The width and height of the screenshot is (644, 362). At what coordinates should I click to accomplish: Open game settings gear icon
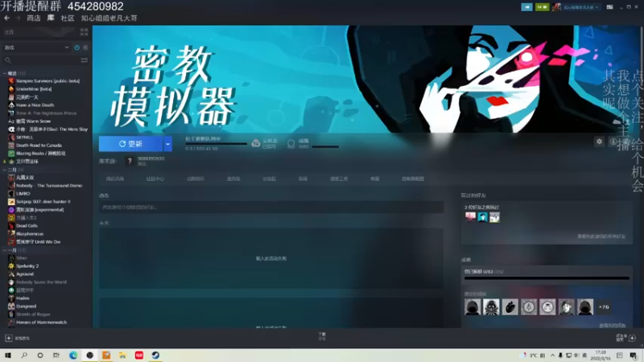pyautogui.click(x=599, y=142)
